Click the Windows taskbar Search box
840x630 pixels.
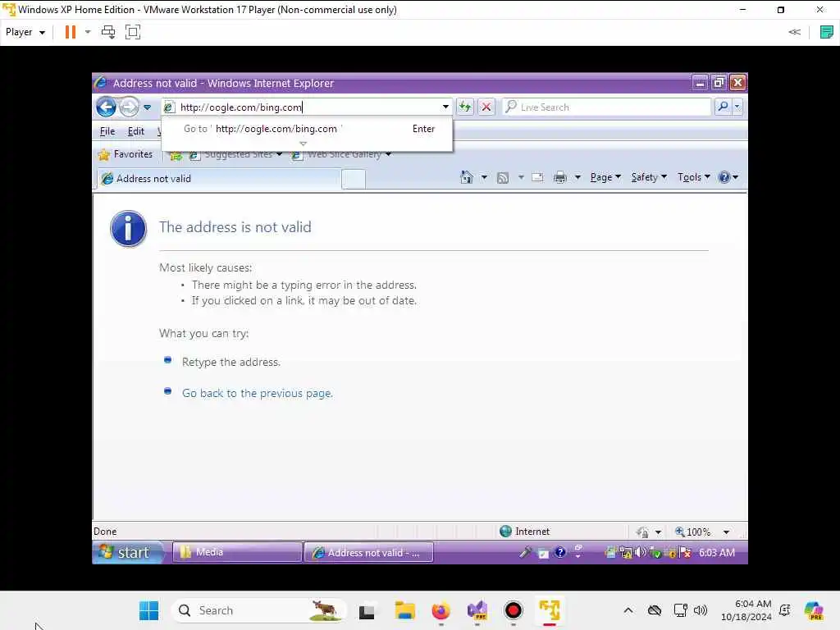pos(258,610)
